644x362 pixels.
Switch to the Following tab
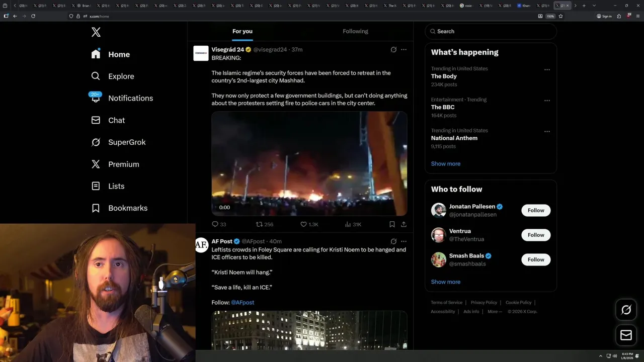356,31
